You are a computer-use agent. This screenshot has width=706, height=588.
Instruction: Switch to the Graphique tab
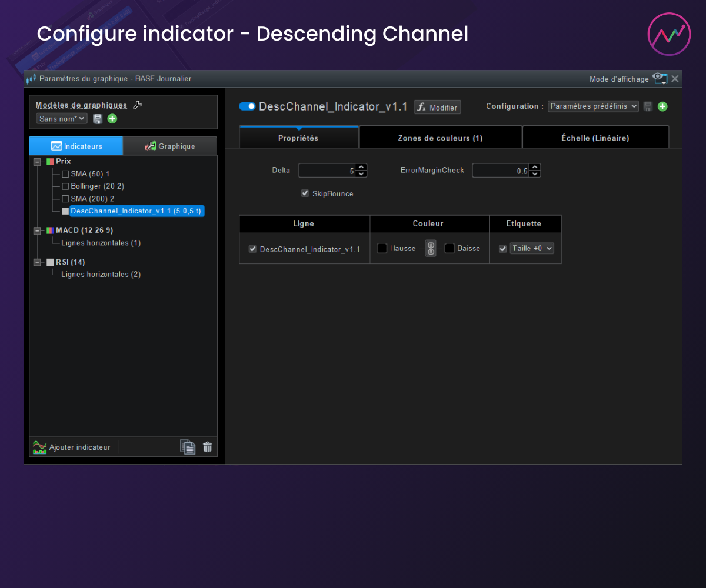click(170, 146)
